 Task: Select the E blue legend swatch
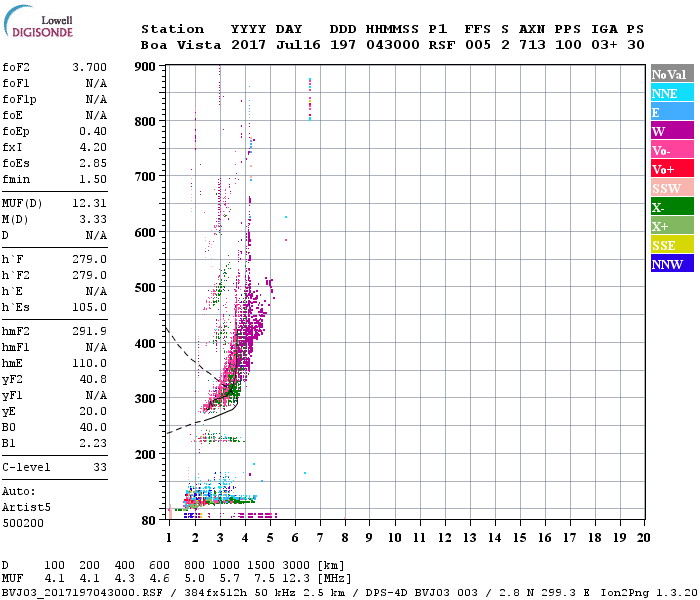(672, 112)
